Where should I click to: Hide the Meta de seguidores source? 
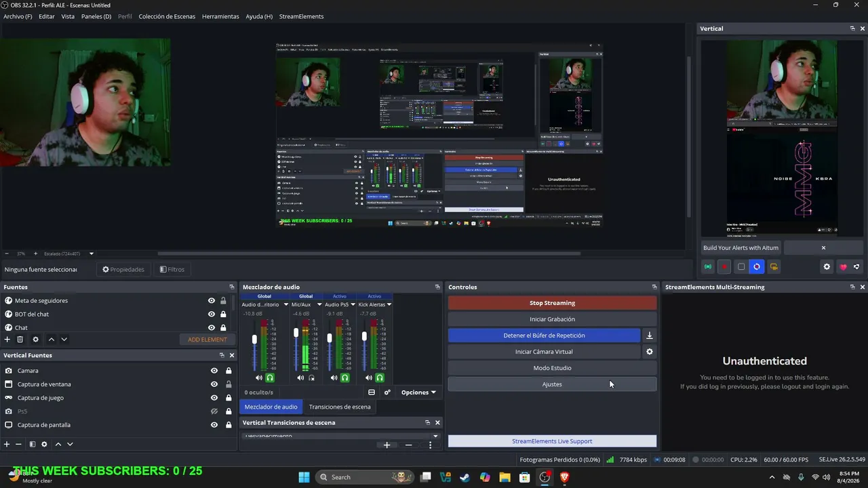pos(212,301)
